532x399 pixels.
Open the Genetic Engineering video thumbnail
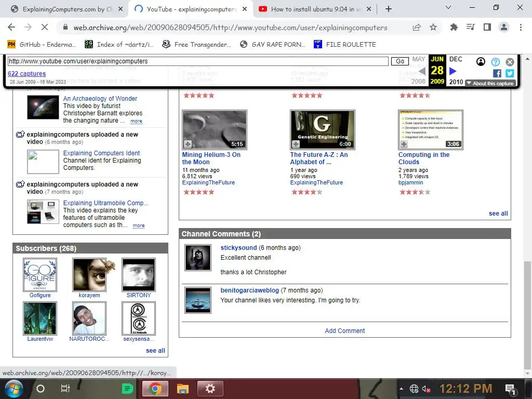pos(322,129)
